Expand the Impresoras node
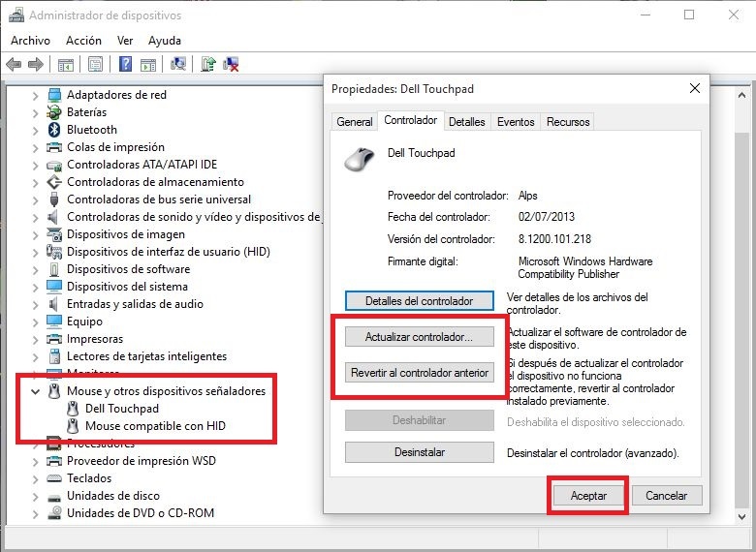This screenshot has height=552, width=756. click(35, 339)
